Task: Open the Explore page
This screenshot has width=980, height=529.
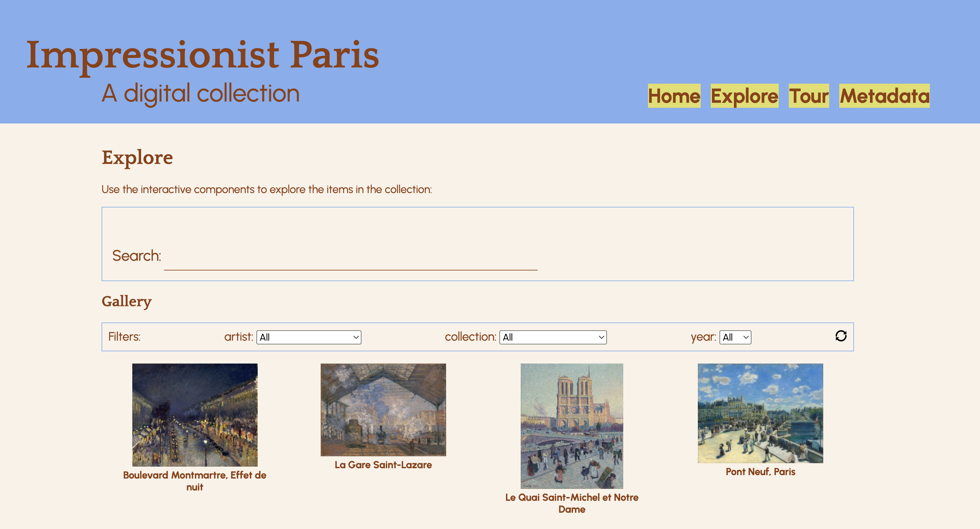Action: point(744,96)
